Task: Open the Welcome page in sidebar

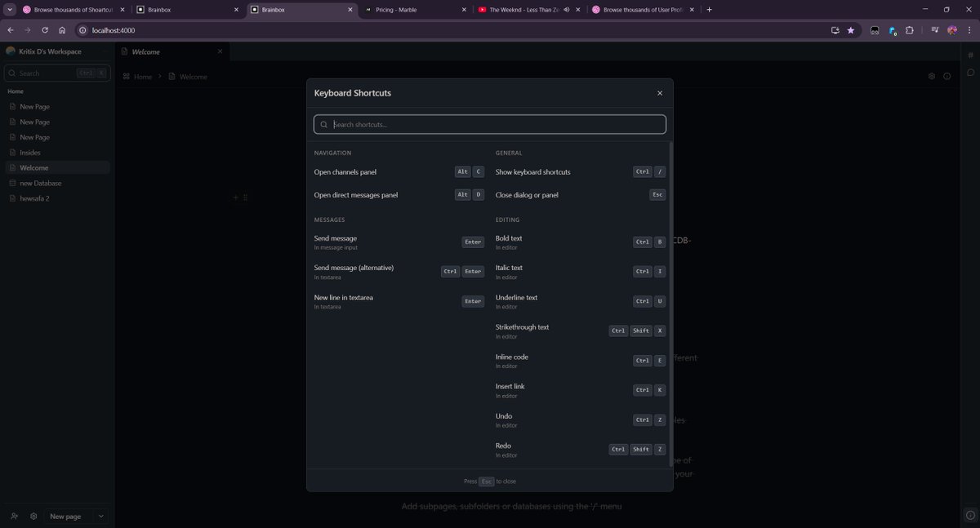Action: [x=57, y=168]
